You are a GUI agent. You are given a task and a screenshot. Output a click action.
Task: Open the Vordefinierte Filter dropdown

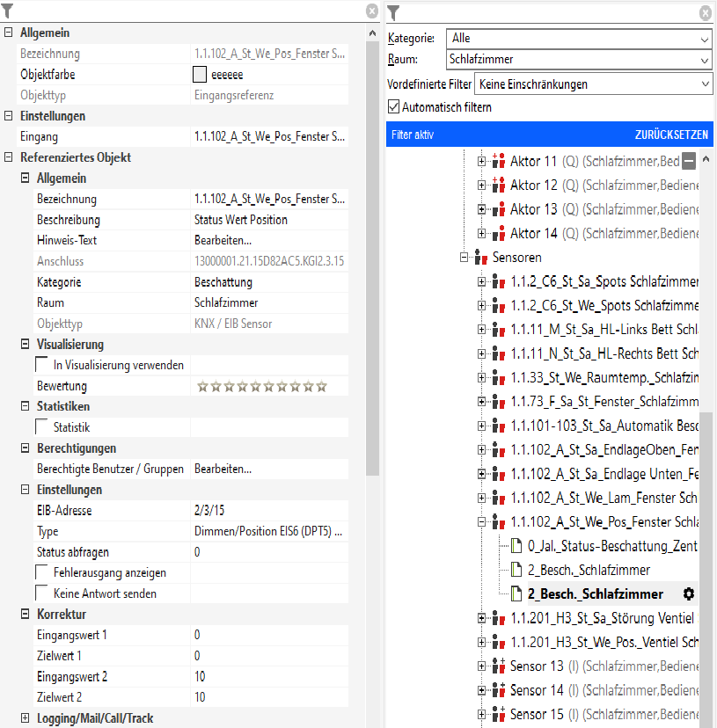point(594,84)
